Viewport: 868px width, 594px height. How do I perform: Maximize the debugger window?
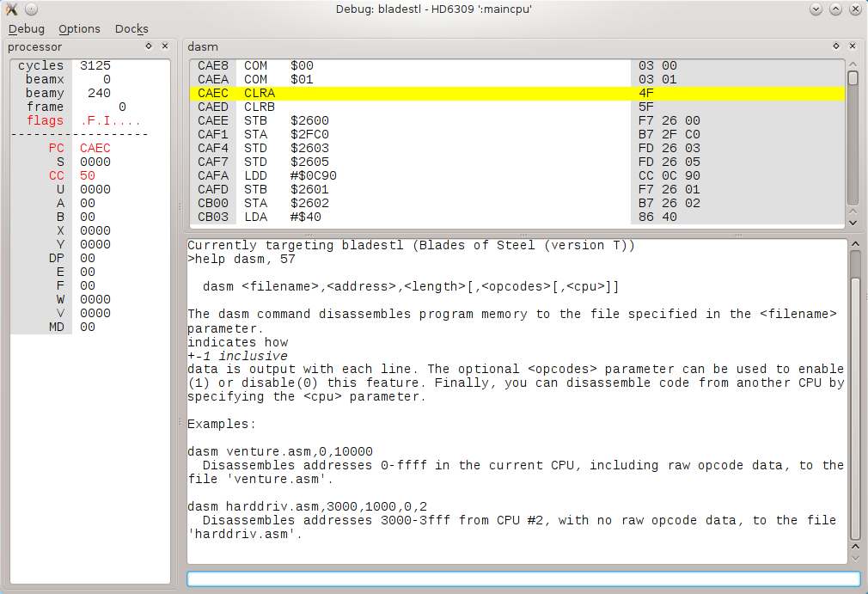pyautogui.click(x=835, y=9)
